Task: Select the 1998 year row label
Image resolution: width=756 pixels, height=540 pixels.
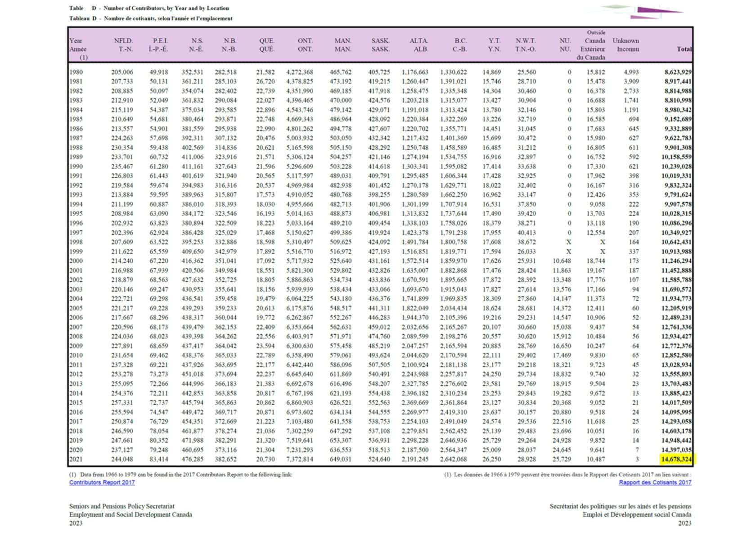Action: point(76,242)
